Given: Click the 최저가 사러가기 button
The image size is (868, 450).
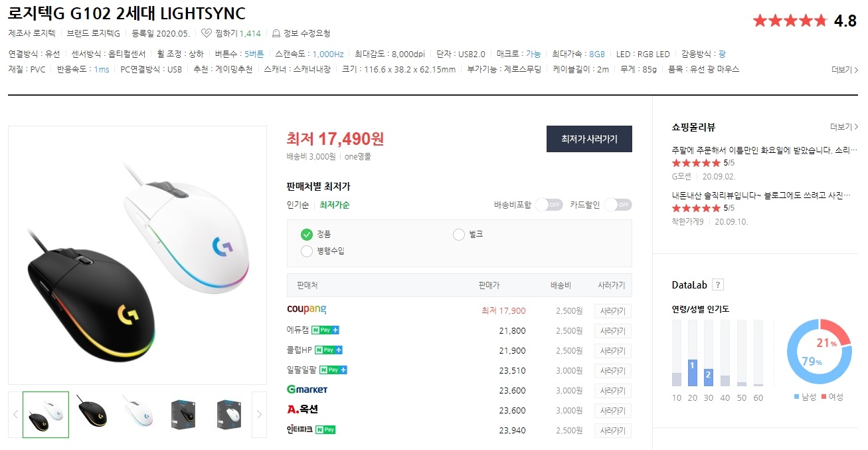Looking at the screenshot, I should pyautogui.click(x=589, y=139).
